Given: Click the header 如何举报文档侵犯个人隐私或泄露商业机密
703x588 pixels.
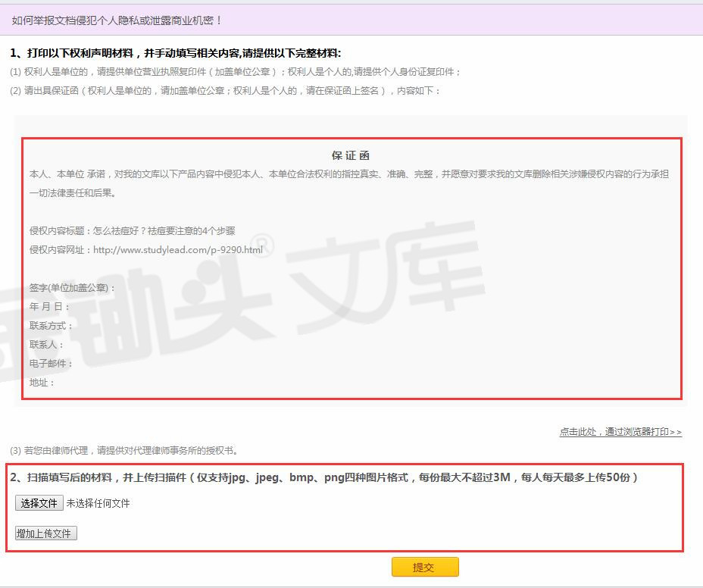Looking at the screenshot, I should click(x=117, y=20).
